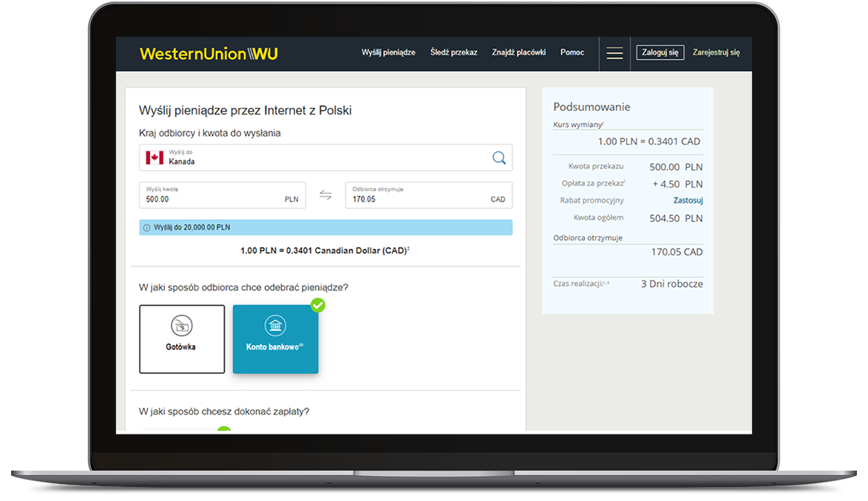Click the bank building icon
The width and height of the screenshot is (868, 501).
pyautogui.click(x=275, y=326)
